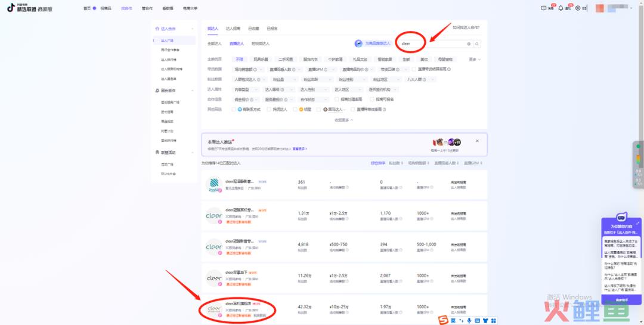Click the Sogou microphone icon
Viewport: 644px width, 325px height.
[469, 320]
